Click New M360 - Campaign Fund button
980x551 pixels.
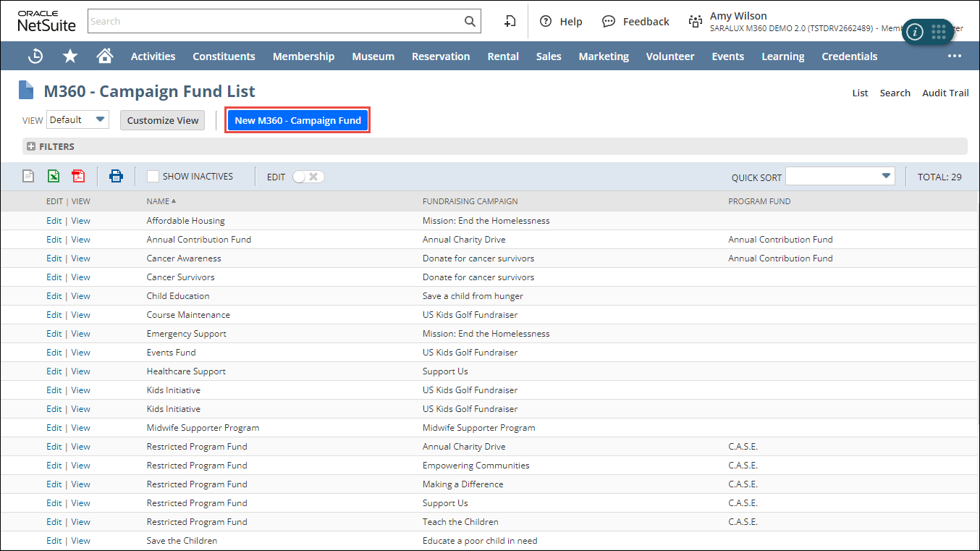click(x=297, y=120)
